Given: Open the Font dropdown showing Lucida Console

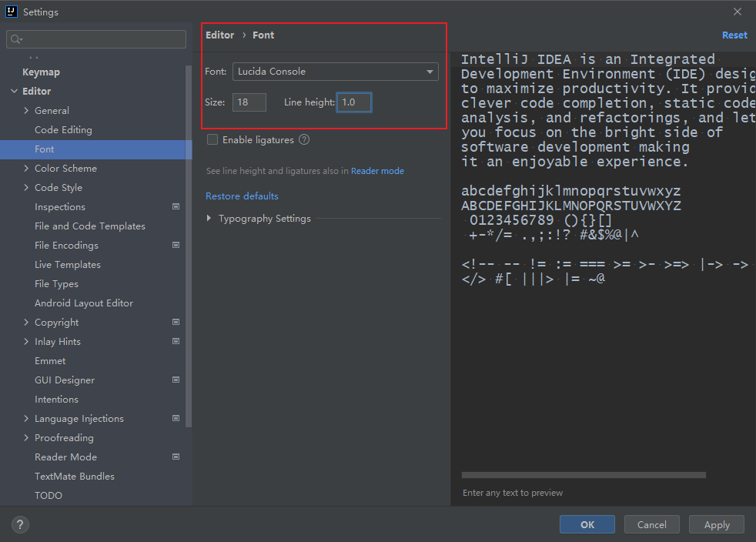Looking at the screenshot, I should click(336, 72).
